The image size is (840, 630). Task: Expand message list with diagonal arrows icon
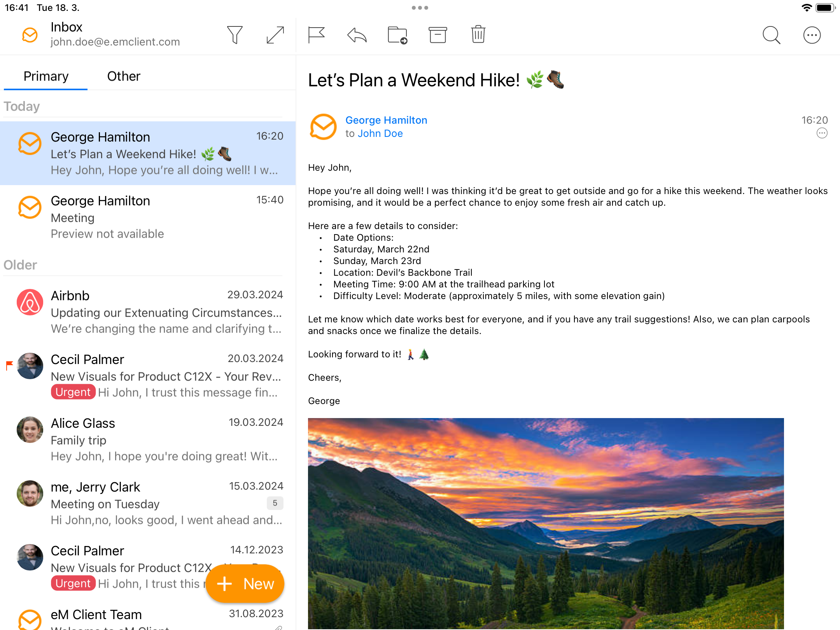(x=275, y=35)
